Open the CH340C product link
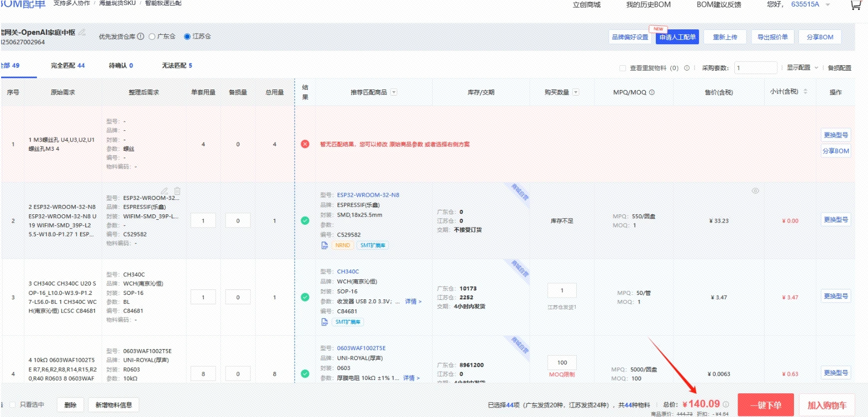868x417 pixels. click(x=348, y=272)
